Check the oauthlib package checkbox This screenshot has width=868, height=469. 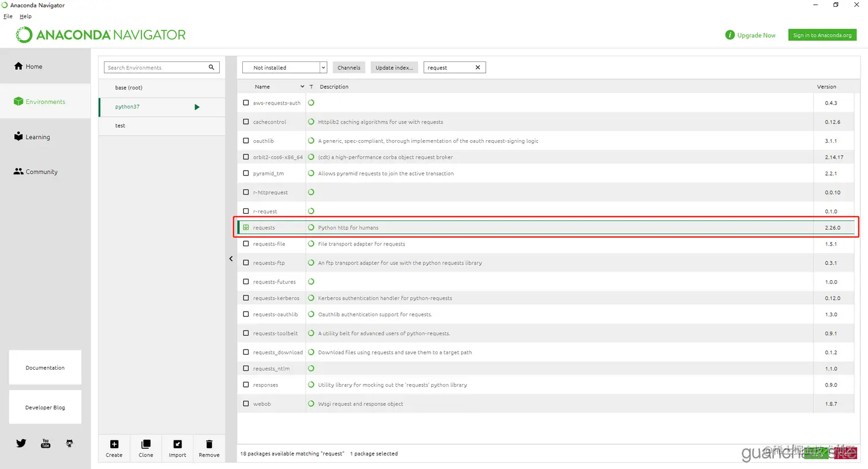click(x=246, y=141)
